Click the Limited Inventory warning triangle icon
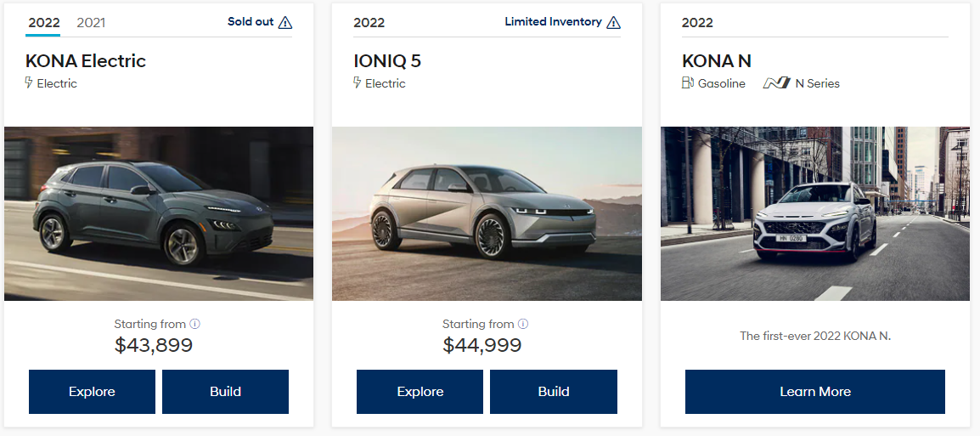The height and width of the screenshot is (436, 980). 614,23
